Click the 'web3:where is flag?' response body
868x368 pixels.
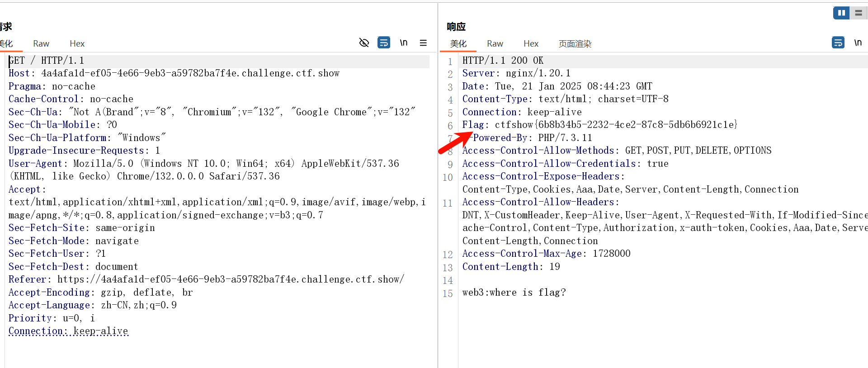click(514, 293)
